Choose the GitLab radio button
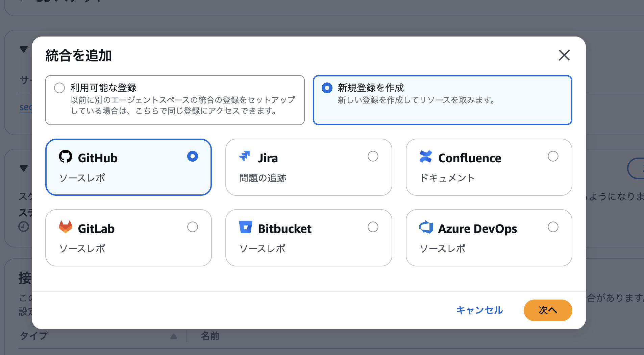The image size is (644, 355). click(193, 227)
